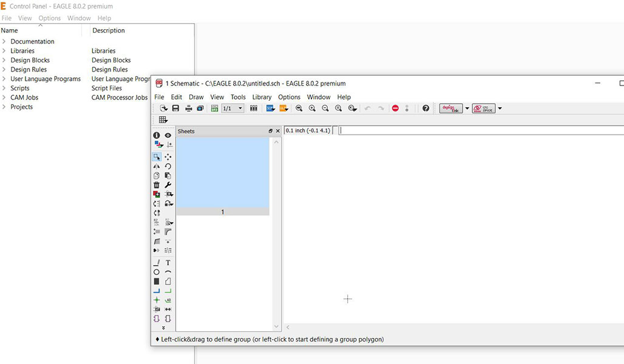Select the Arc tool
The width and height of the screenshot is (624, 364).
point(168,272)
